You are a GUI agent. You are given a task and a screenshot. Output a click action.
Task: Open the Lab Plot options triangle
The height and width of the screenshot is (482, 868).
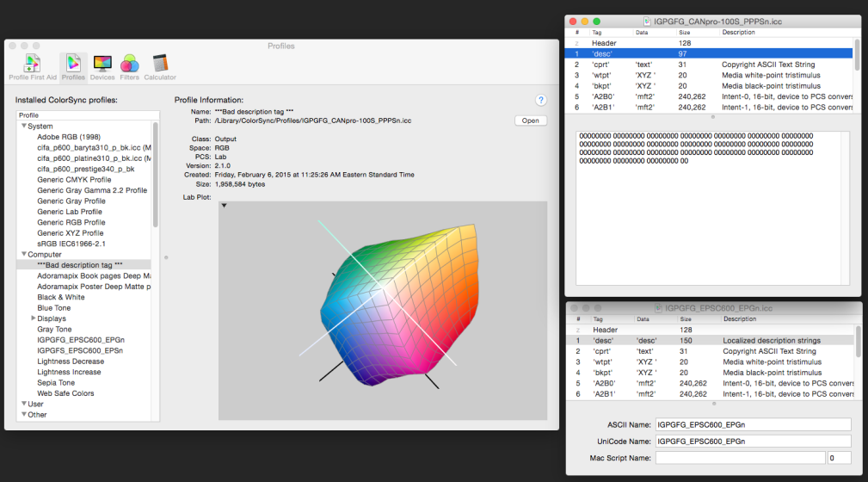pyautogui.click(x=225, y=206)
